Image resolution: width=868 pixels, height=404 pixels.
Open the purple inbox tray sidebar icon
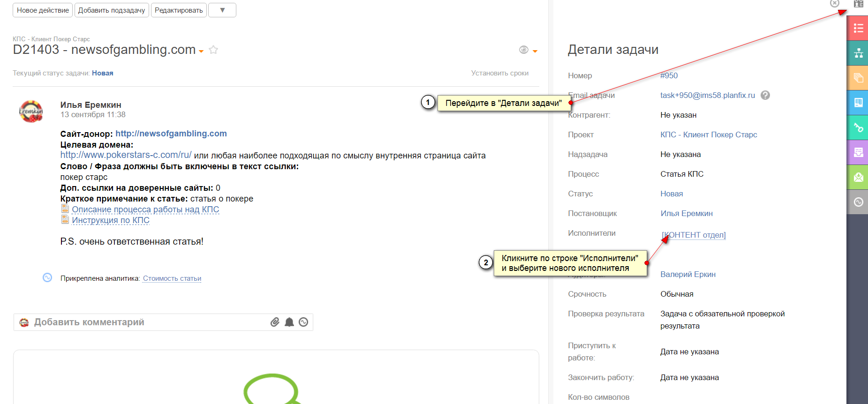858,152
